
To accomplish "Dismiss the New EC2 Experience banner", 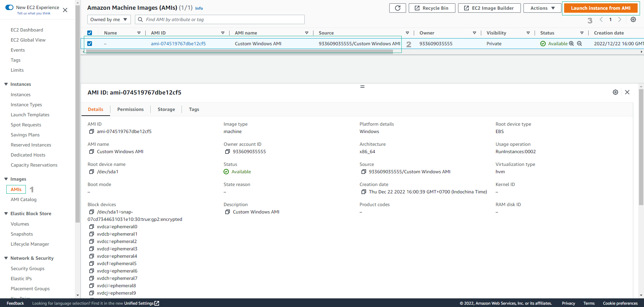I will [65, 10].
